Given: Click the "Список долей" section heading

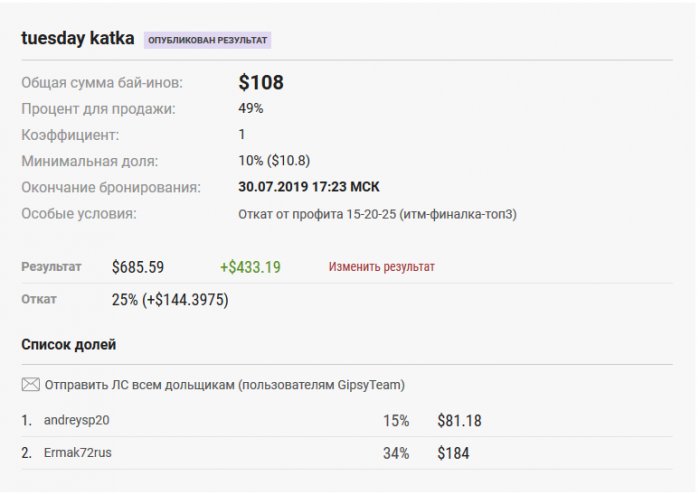Looking at the screenshot, I should tap(69, 345).
